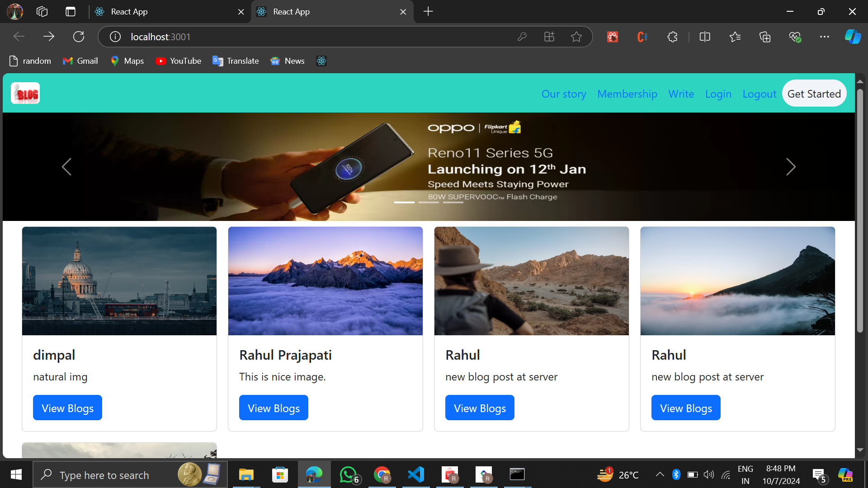Image resolution: width=868 pixels, height=488 pixels.
Task: Open the Write link
Action: point(681,94)
